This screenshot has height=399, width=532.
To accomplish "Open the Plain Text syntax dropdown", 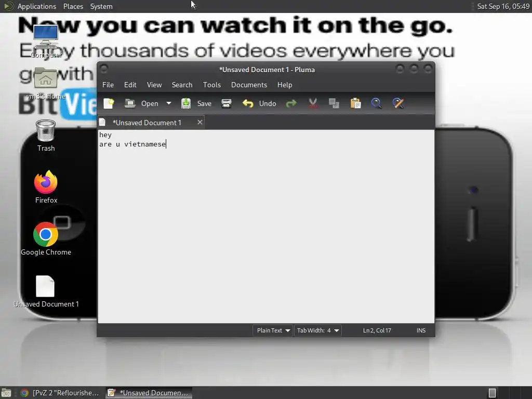I will pos(273,330).
